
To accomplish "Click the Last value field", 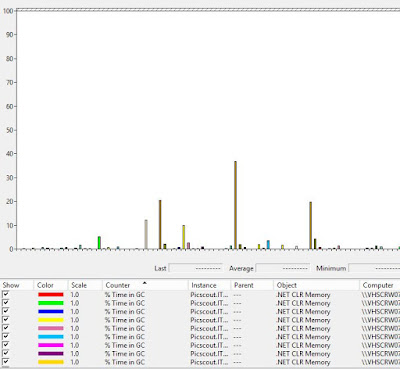I will click(196, 268).
